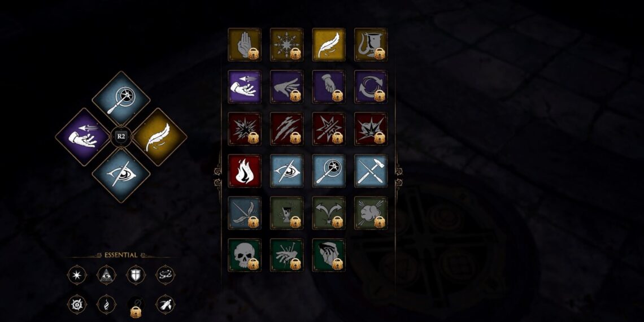The height and width of the screenshot is (322, 644).
Task: Select the bottom Disillusionment eye slot in diamond
Action: point(121,174)
